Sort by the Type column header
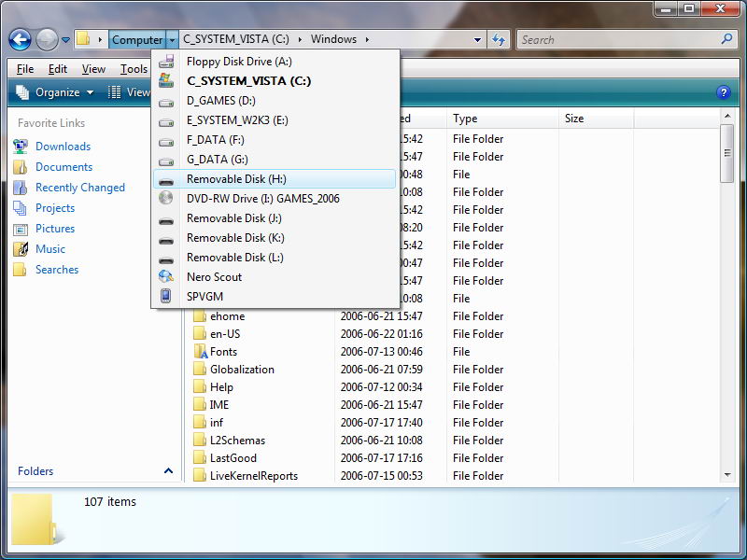Image resolution: width=747 pixels, height=560 pixels. click(502, 119)
